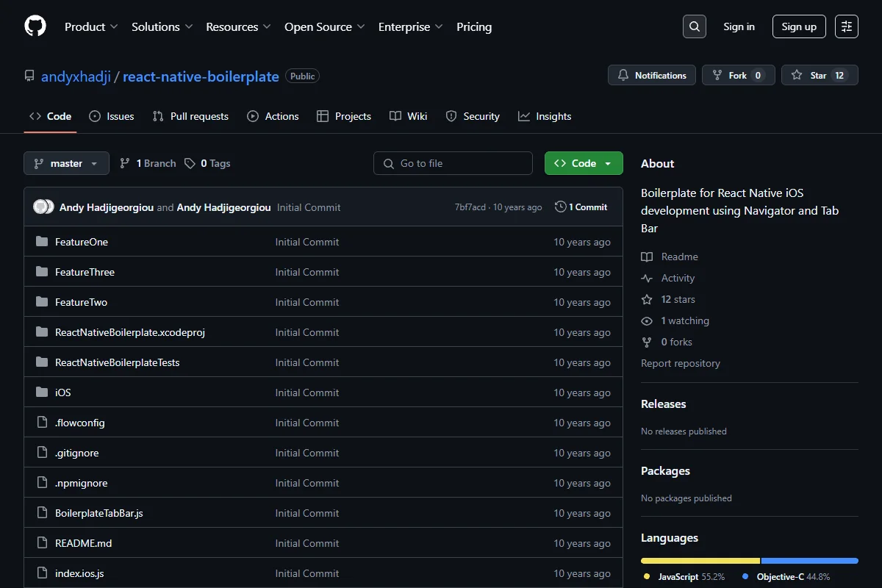Expand the Product menu in the header
Screen dimensions: 882x588
point(91,26)
